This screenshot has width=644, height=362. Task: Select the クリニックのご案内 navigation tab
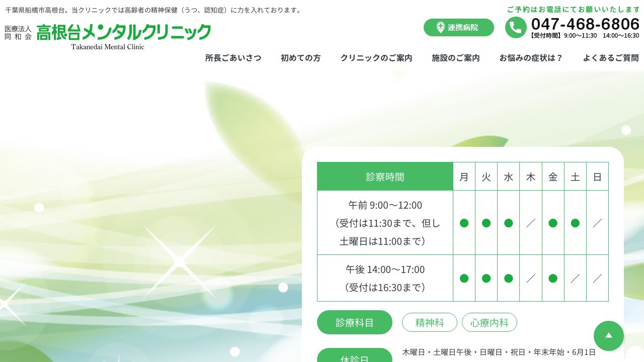point(376,58)
